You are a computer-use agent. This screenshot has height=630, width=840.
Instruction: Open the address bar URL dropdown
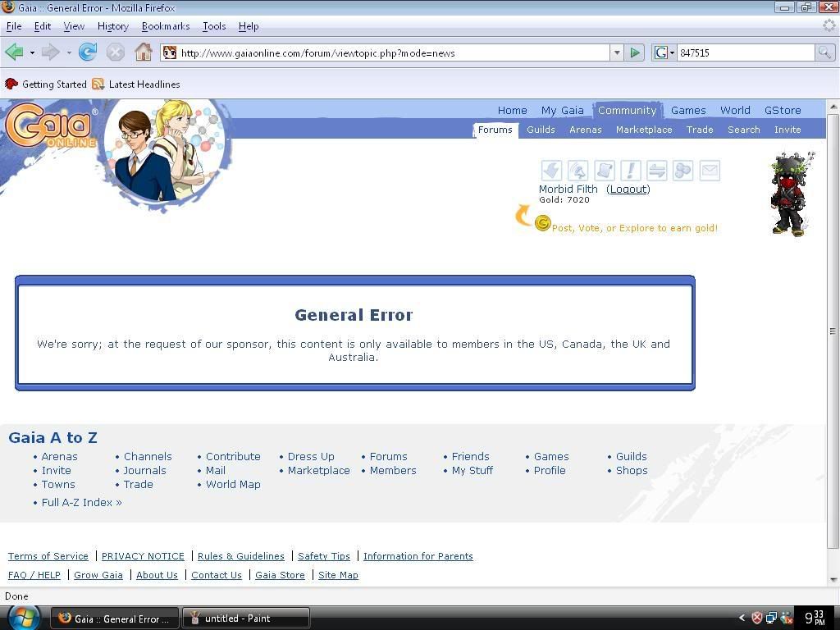pos(617,52)
